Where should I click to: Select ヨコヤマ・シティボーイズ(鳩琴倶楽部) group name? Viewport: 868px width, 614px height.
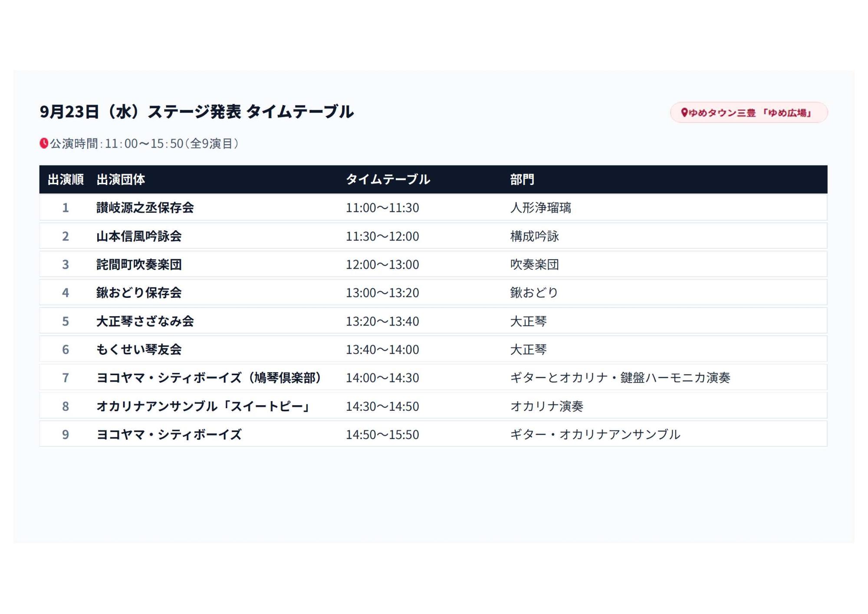(210, 378)
